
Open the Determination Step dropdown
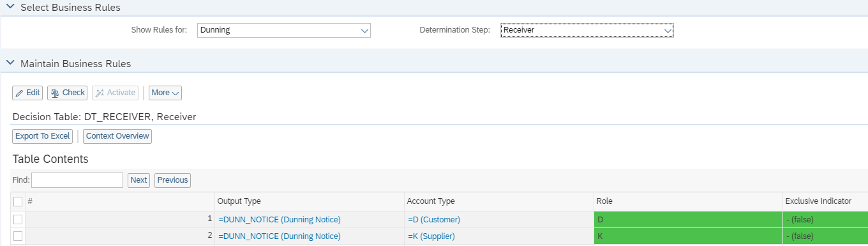pos(587,30)
